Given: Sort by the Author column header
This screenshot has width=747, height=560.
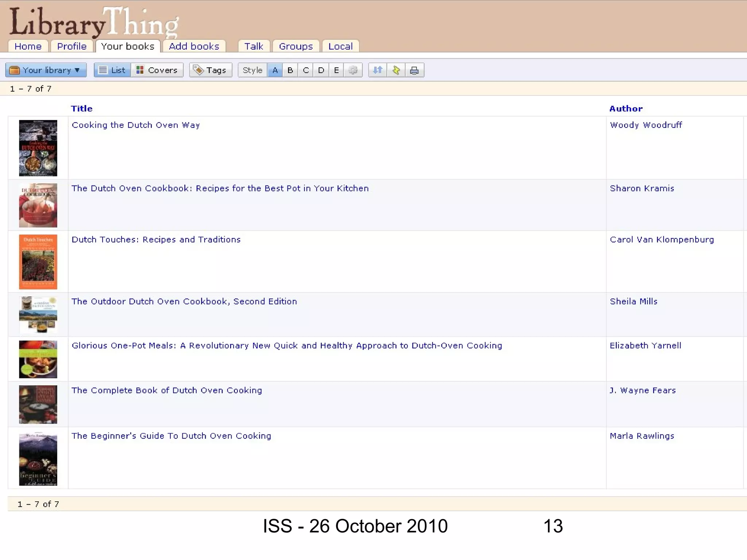Looking at the screenshot, I should (x=626, y=109).
